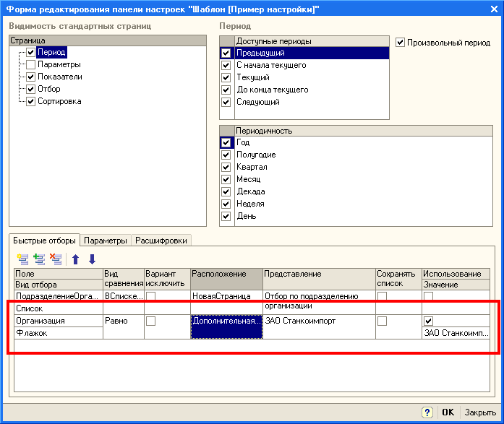Move the selected row up with the arrow

click(x=75, y=259)
